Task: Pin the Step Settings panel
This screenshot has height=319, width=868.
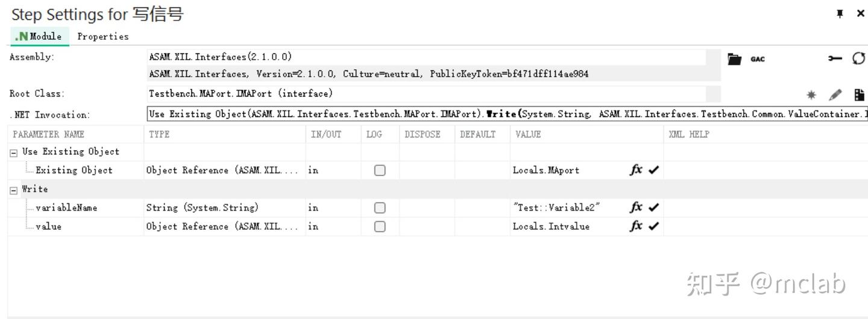Action: coord(840,14)
